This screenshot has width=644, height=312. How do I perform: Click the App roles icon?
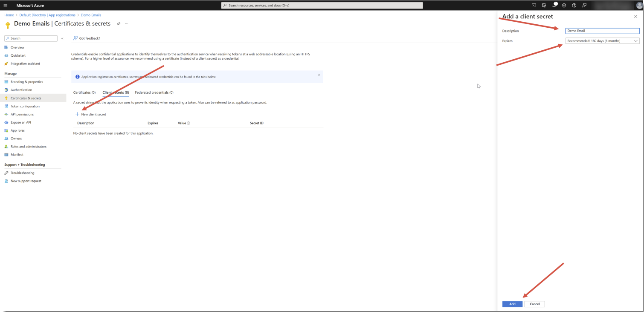(x=6, y=130)
